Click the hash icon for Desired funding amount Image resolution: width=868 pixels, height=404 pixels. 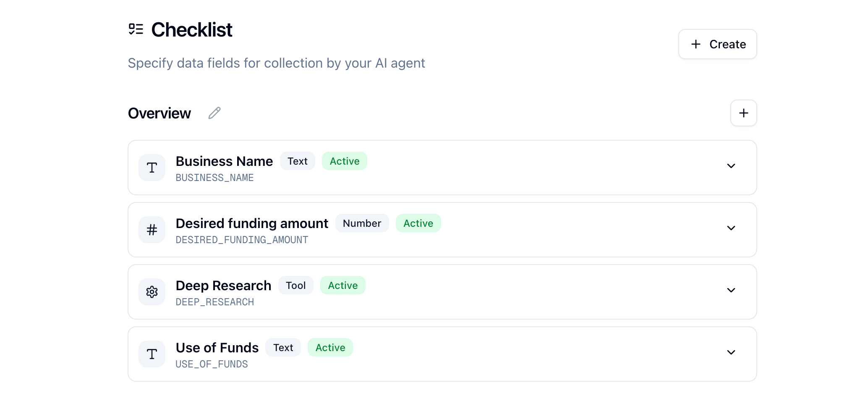point(152,230)
